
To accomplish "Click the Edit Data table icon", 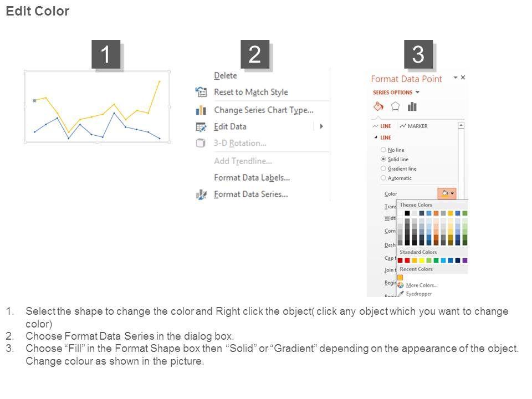I will [201, 126].
